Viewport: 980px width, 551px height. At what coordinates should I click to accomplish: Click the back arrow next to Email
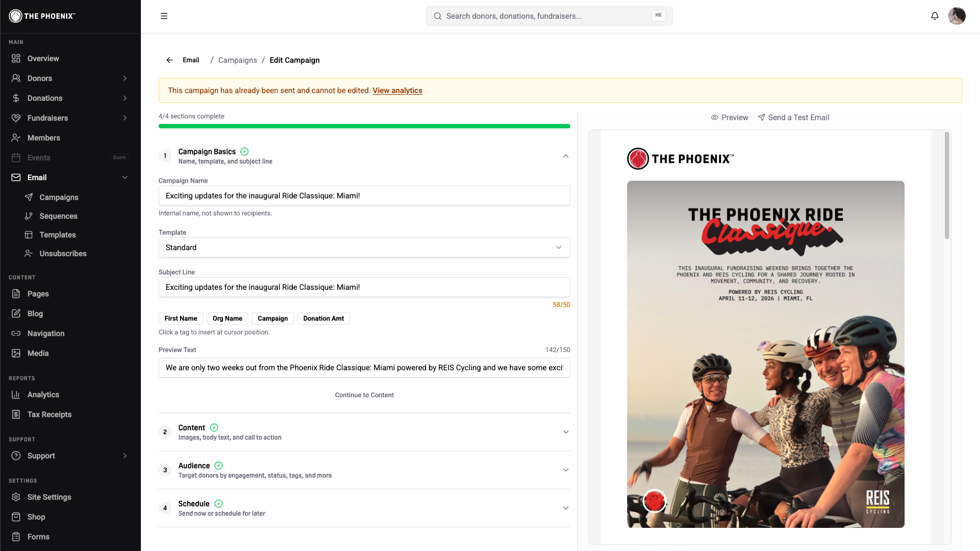click(x=170, y=60)
